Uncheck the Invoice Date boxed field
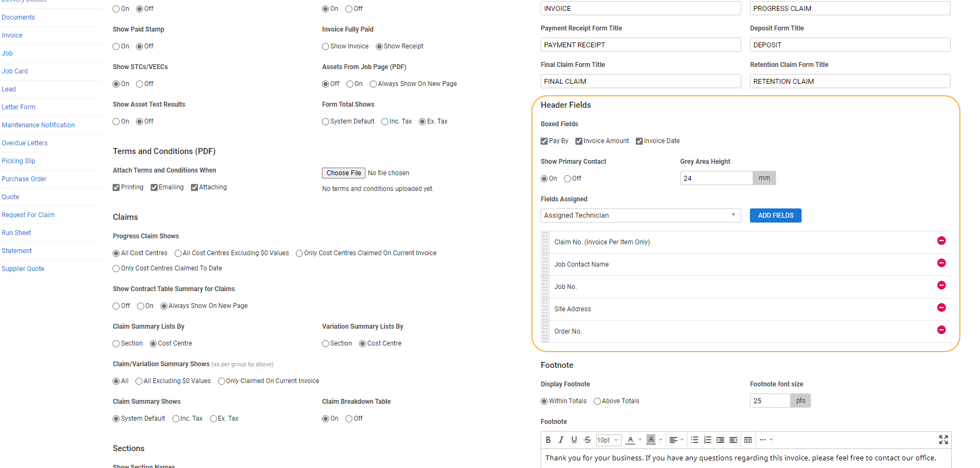 [x=639, y=141]
